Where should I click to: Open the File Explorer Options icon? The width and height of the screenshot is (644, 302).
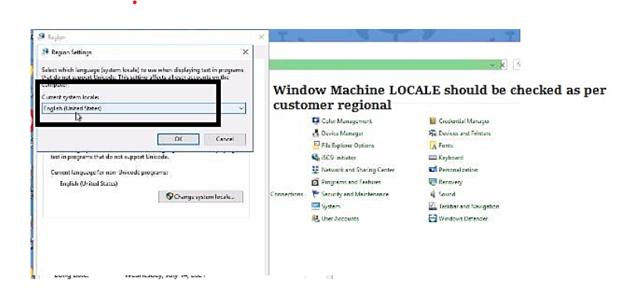pos(316,145)
